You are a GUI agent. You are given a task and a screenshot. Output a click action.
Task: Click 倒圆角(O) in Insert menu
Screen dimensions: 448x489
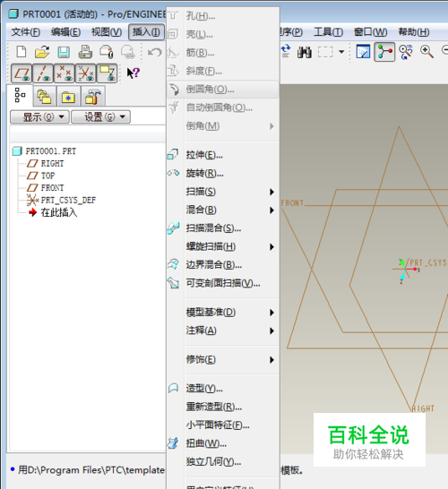223,90
